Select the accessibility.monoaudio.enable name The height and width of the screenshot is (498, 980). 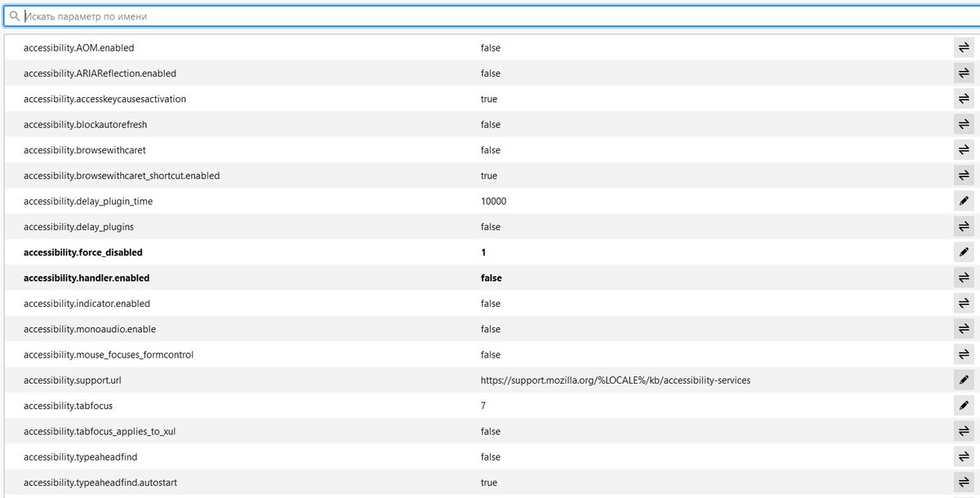90,329
